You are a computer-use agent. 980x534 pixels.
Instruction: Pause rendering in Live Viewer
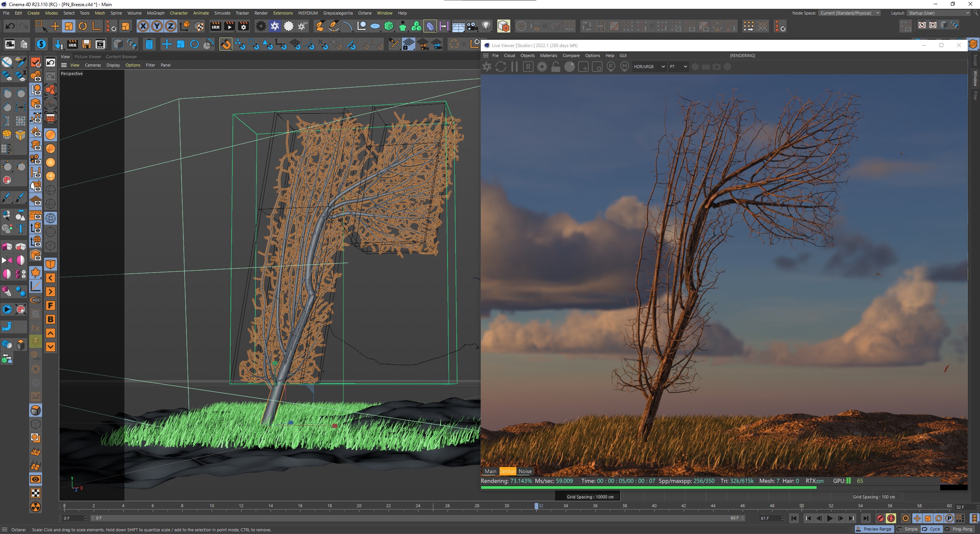pos(514,67)
